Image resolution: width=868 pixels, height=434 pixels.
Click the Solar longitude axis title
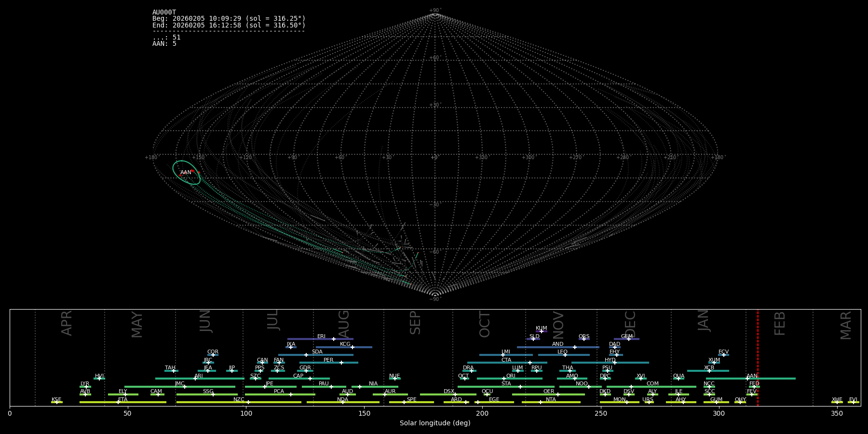435,423
